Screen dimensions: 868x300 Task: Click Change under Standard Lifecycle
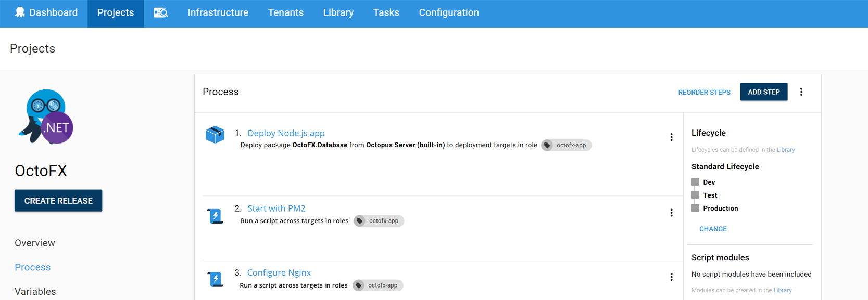coord(713,229)
